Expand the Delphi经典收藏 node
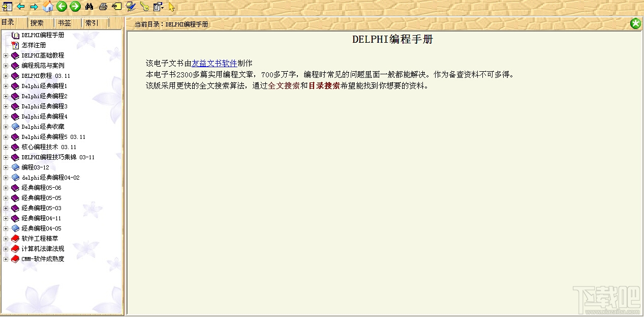 click(x=6, y=127)
